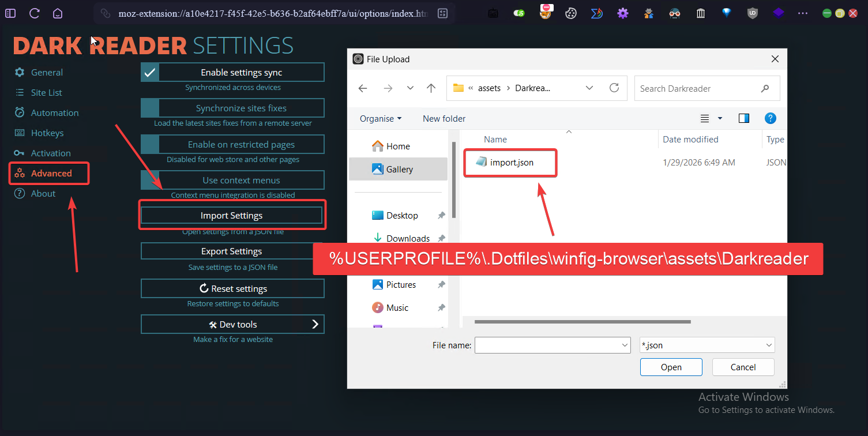Open the Site List settings tab
Image resolution: width=868 pixels, height=436 pixels.
pos(46,93)
